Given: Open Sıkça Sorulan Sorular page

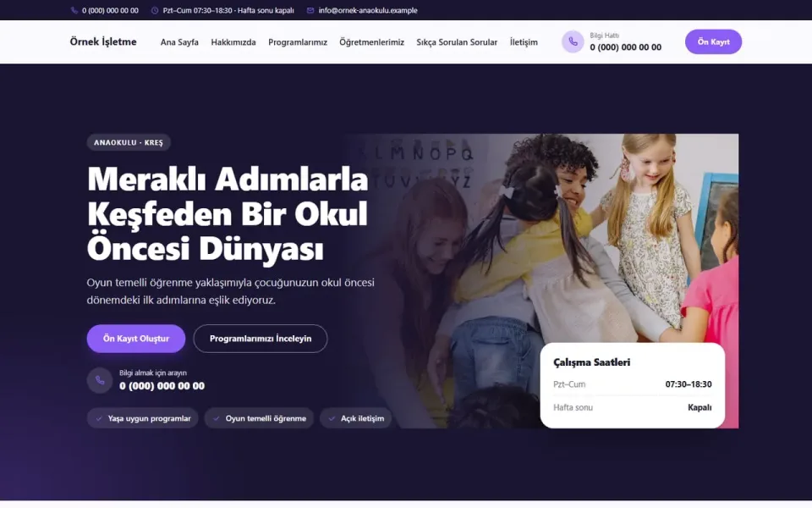Looking at the screenshot, I should 457,42.
